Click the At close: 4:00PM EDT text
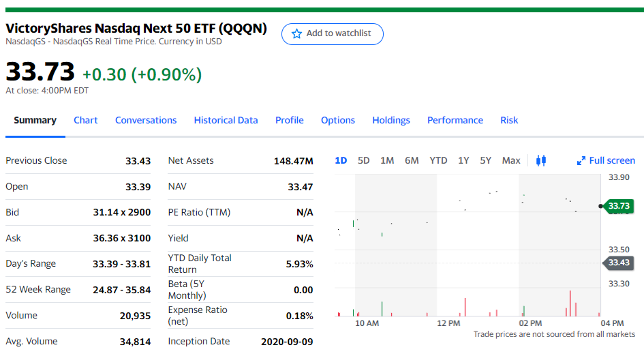Image resolution: width=644 pixels, height=356 pixels. coord(47,91)
